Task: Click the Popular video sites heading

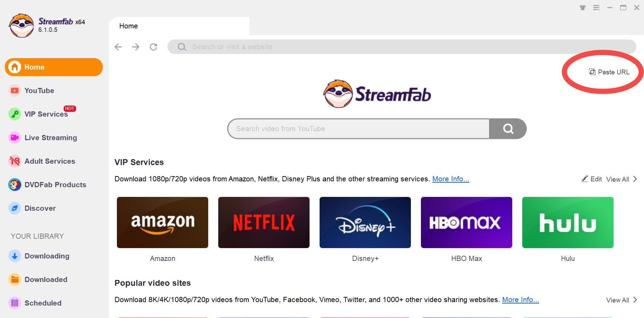Action: 153,283
